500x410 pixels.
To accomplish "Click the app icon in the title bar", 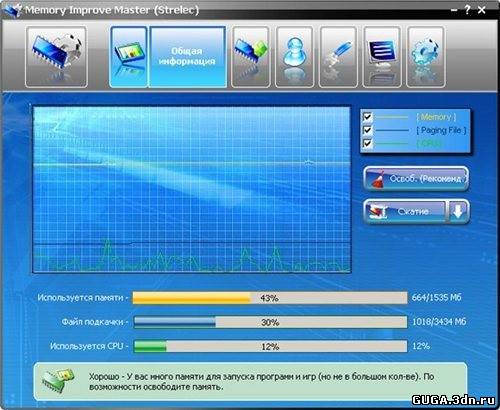I will tap(12, 10).
